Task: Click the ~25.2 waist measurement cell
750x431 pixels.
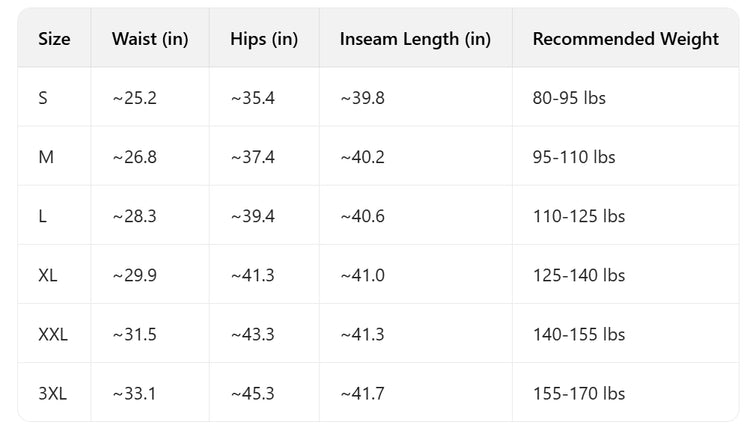Action: tap(134, 98)
